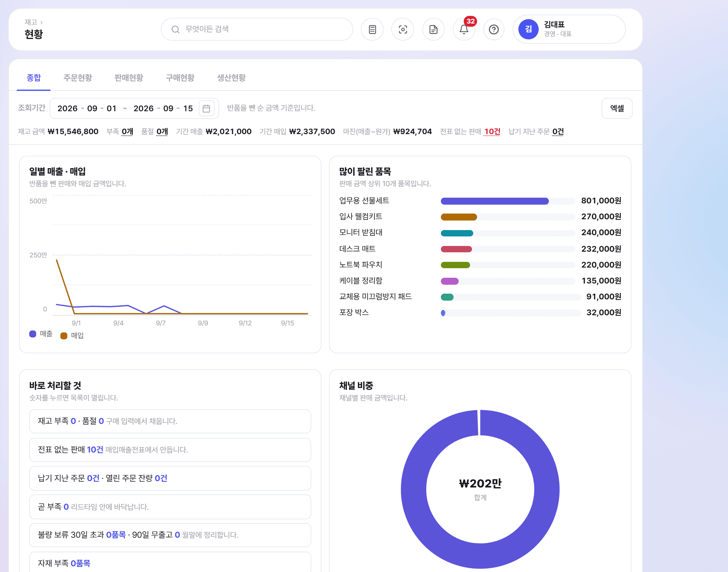728x572 pixels.
Task: Open 품절 0개 summary link
Action: click(162, 132)
